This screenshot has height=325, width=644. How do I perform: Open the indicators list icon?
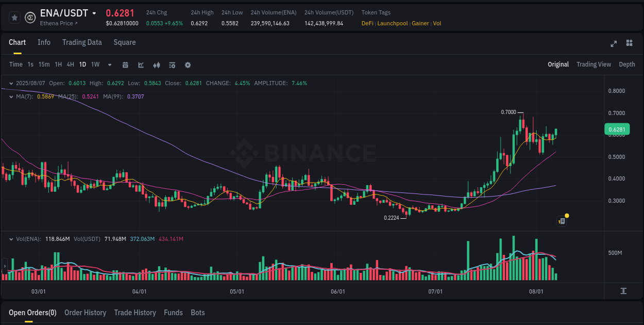click(172, 64)
